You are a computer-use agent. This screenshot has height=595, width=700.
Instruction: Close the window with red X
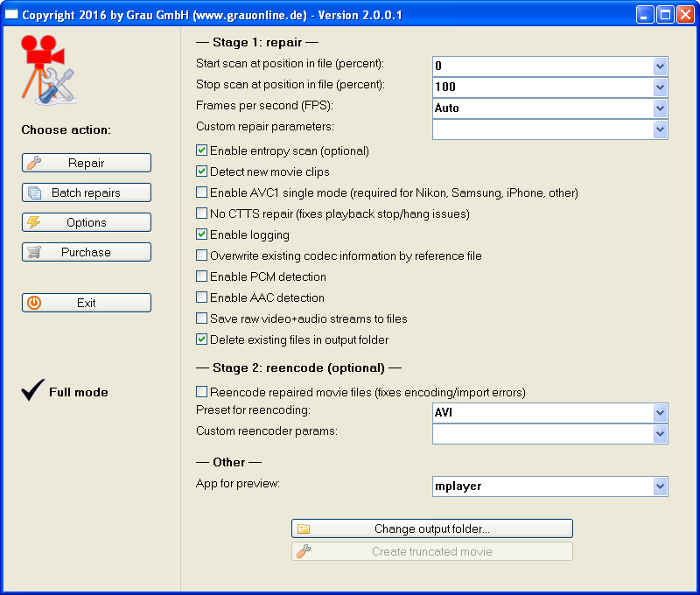(685, 15)
